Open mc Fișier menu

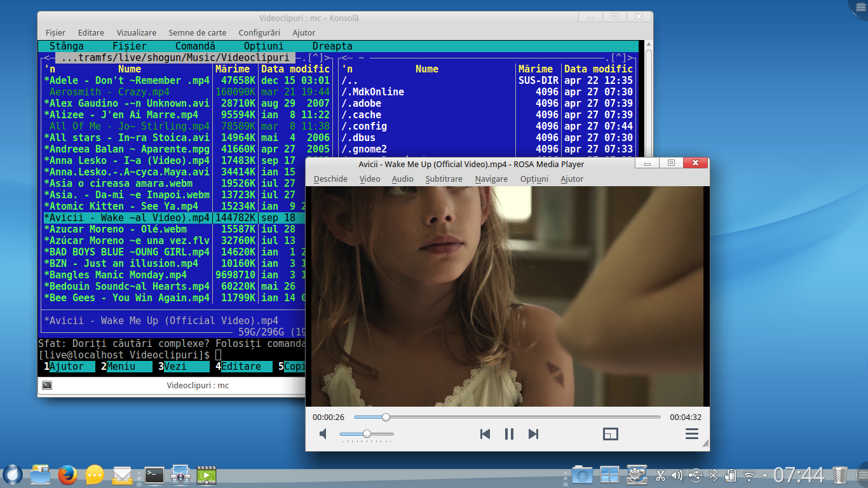tap(130, 46)
